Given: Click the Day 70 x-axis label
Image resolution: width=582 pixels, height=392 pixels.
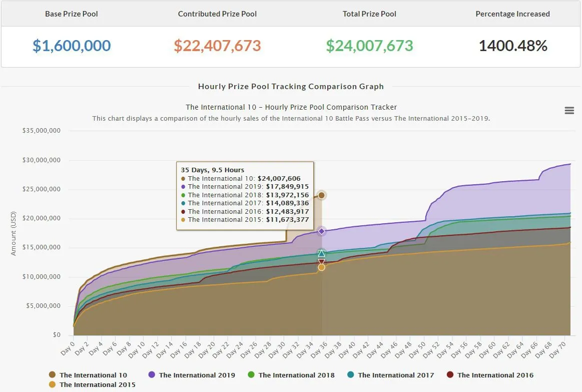Looking at the screenshot, I should click(557, 349).
